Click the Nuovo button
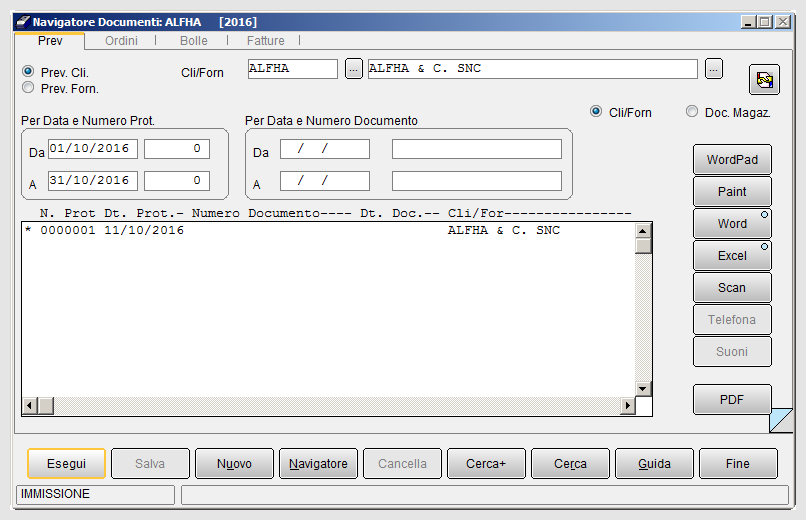This screenshot has height=520, width=806. [x=234, y=463]
